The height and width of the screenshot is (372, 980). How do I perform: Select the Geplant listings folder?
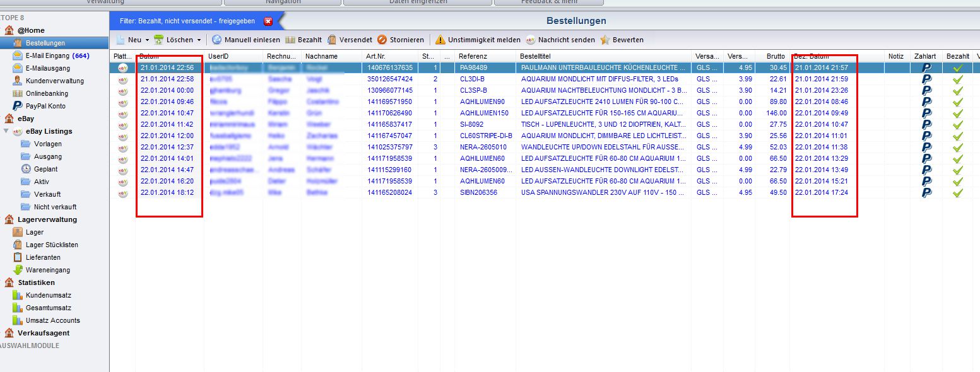(45, 169)
